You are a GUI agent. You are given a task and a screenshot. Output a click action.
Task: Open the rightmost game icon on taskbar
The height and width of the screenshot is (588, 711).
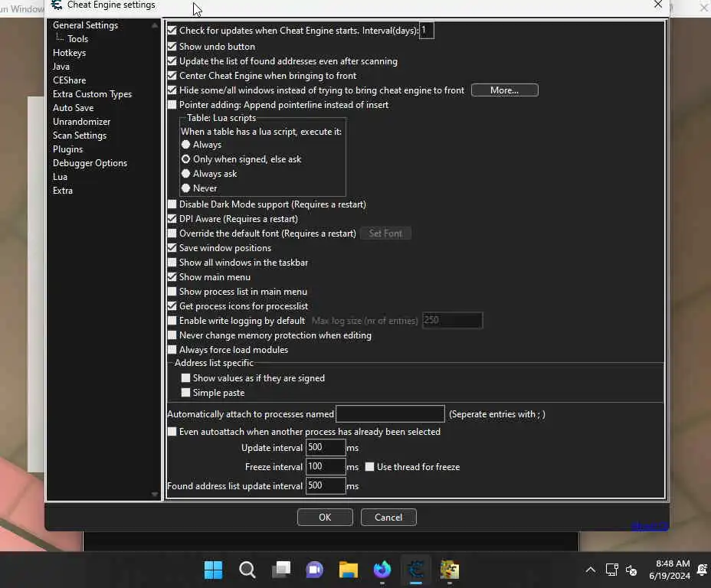[x=450, y=570]
